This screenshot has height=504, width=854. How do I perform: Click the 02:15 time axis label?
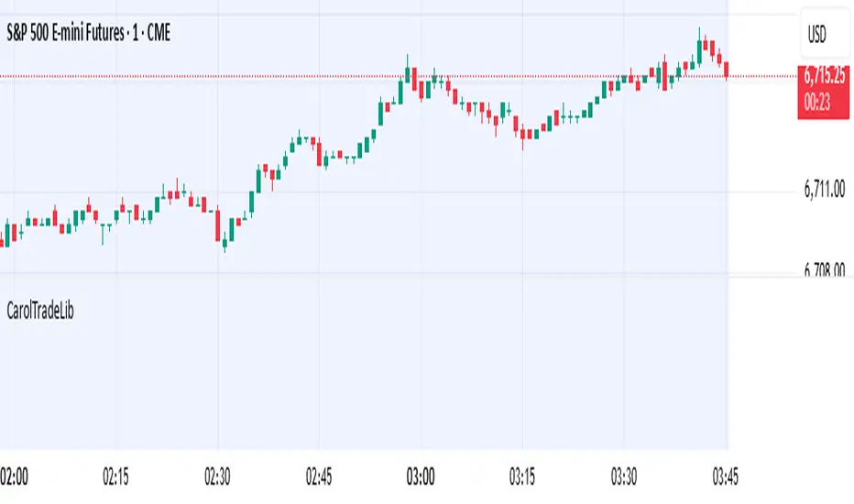116,477
